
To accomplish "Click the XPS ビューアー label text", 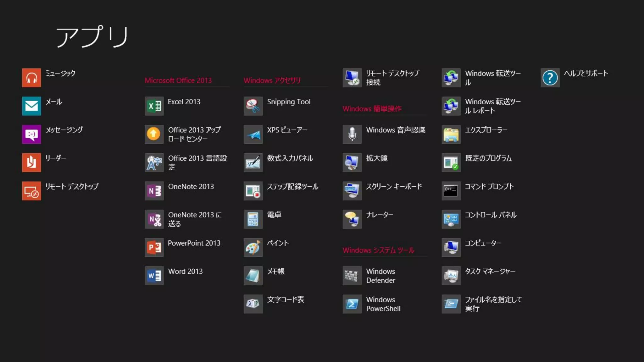I will pos(287,130).
